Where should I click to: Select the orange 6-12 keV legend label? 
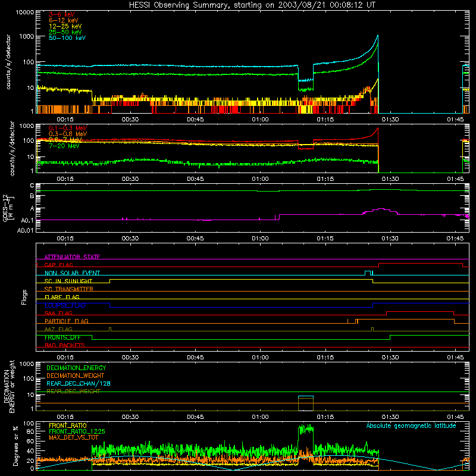(x=64, y=20)
